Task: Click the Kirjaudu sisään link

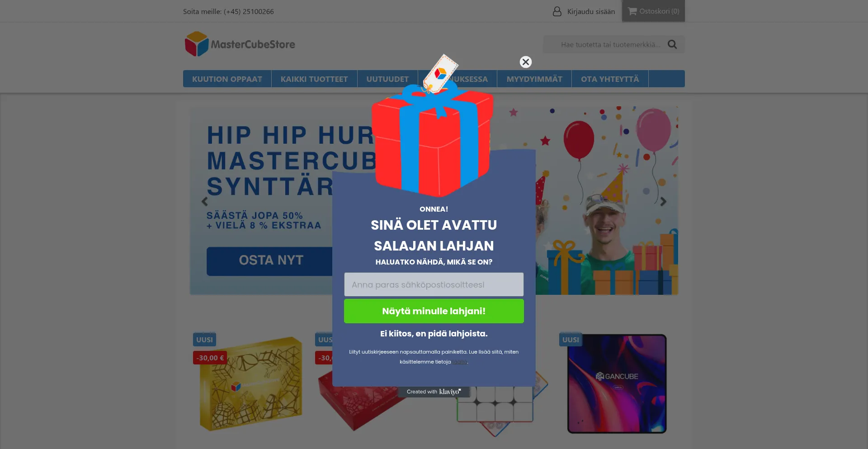Action: pyautogui.click(x=591, y=11)
